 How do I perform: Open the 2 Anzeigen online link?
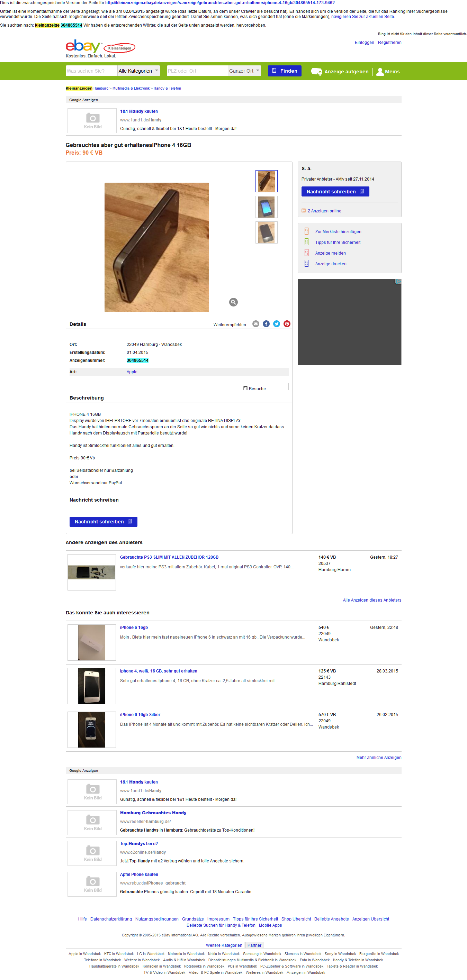pyautogui.click(x=324, y=211)
